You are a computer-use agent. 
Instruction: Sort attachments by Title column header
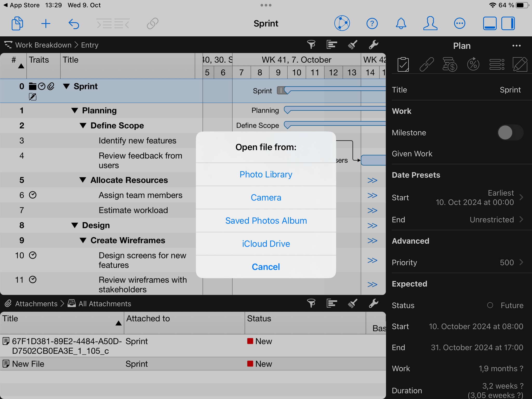pyautogui.click(x=62, y=323)
